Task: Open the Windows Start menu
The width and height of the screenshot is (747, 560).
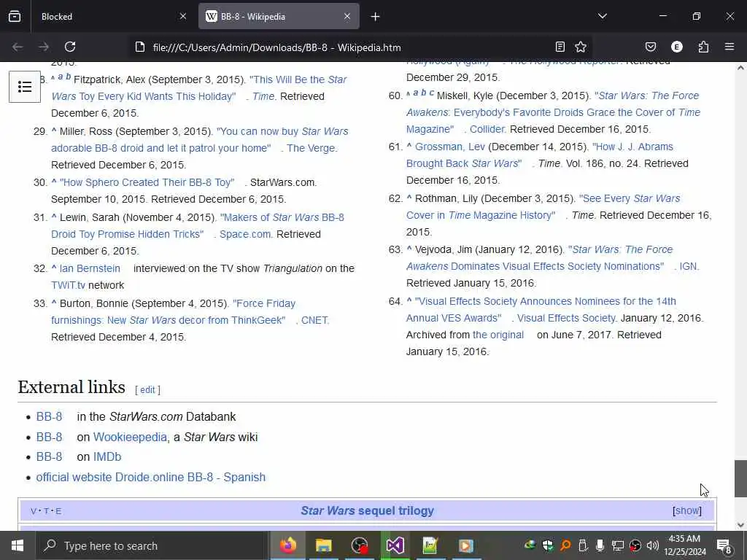Action: point(18,545)
